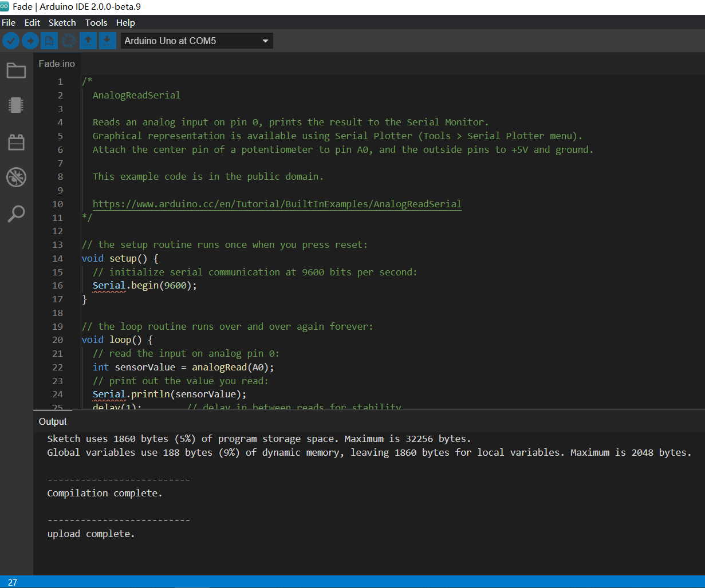Viewport: 705px width, 588px height.
Task: Click on void loop() { line
Action: [x=117, y=340]
